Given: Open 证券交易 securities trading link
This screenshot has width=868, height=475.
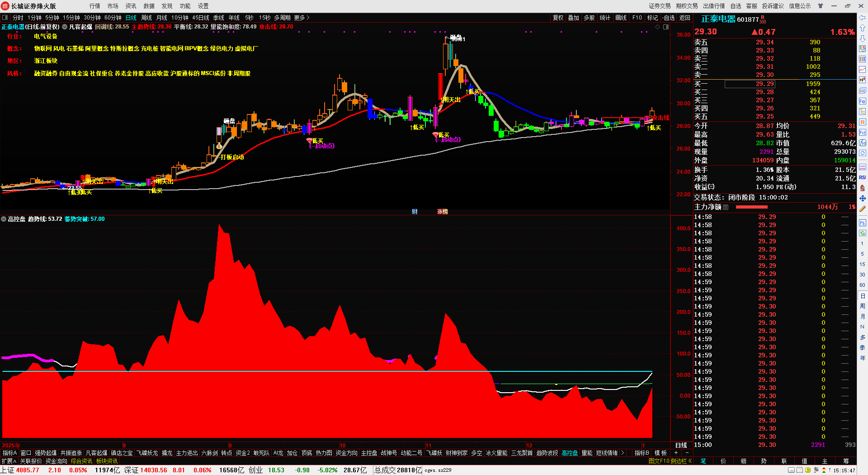Looking at the screenshot, I should click(x=660, y=6).
